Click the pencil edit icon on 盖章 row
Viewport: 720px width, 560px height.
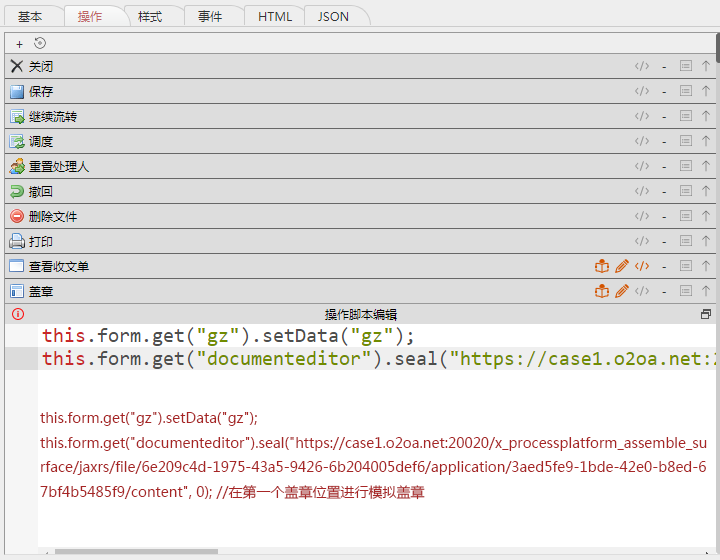[x=622, y=291]
